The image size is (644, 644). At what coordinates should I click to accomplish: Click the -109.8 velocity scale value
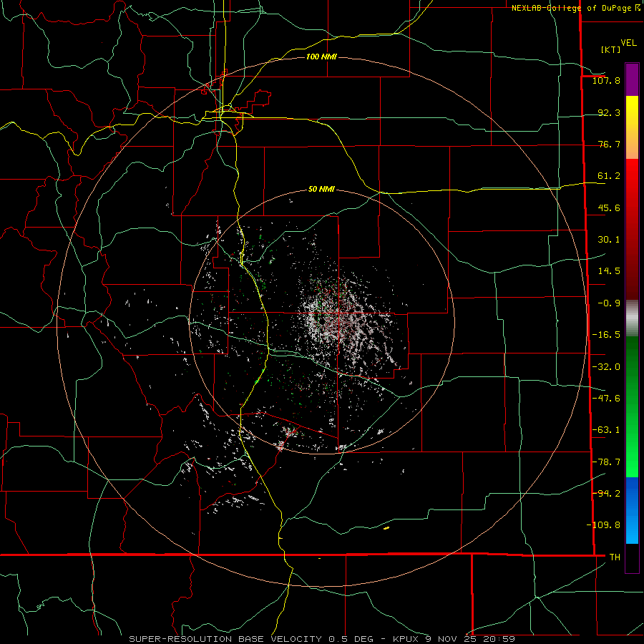click(603, 525)
